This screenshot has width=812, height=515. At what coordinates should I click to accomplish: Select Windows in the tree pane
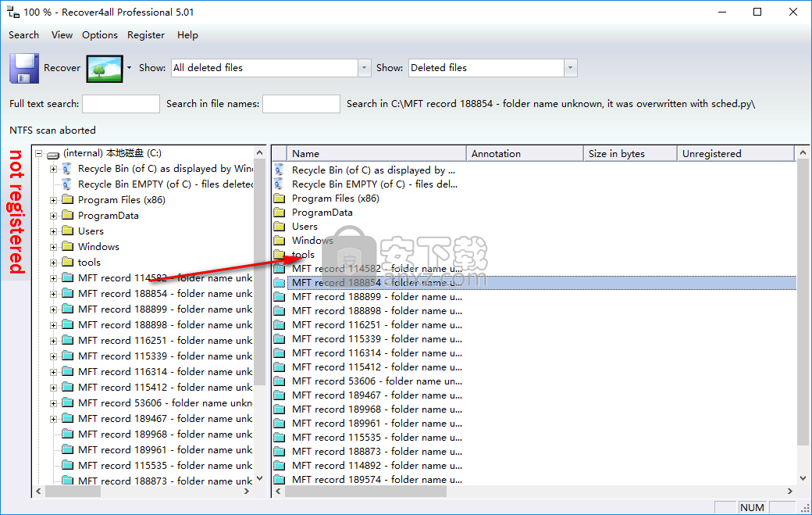(98, 247)
